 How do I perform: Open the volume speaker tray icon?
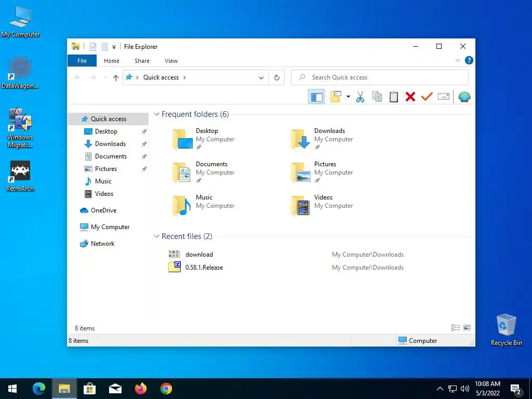tap(465, 389)
